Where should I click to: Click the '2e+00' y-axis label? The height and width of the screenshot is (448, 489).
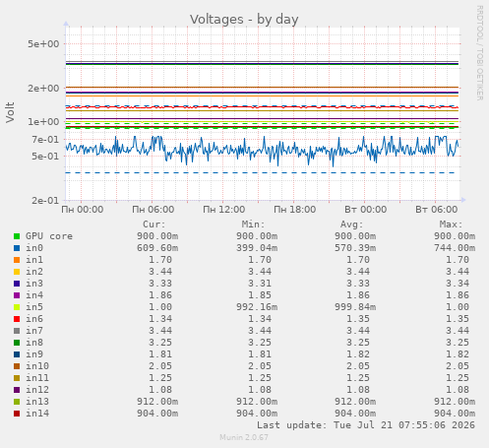tap(43, 89)
